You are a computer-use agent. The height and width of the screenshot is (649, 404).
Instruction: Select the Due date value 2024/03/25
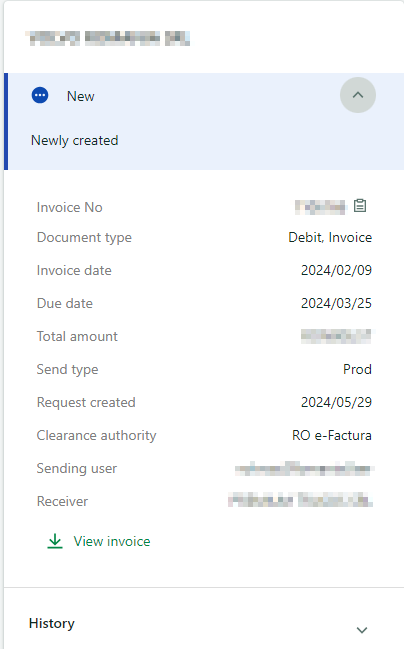click(x=336, y=303)
